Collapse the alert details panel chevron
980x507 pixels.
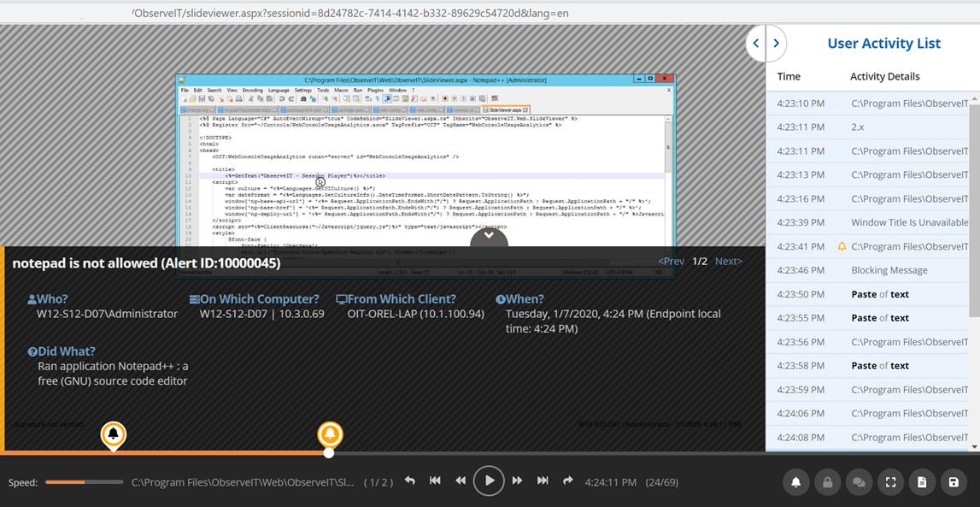click(x=489, y=235)
